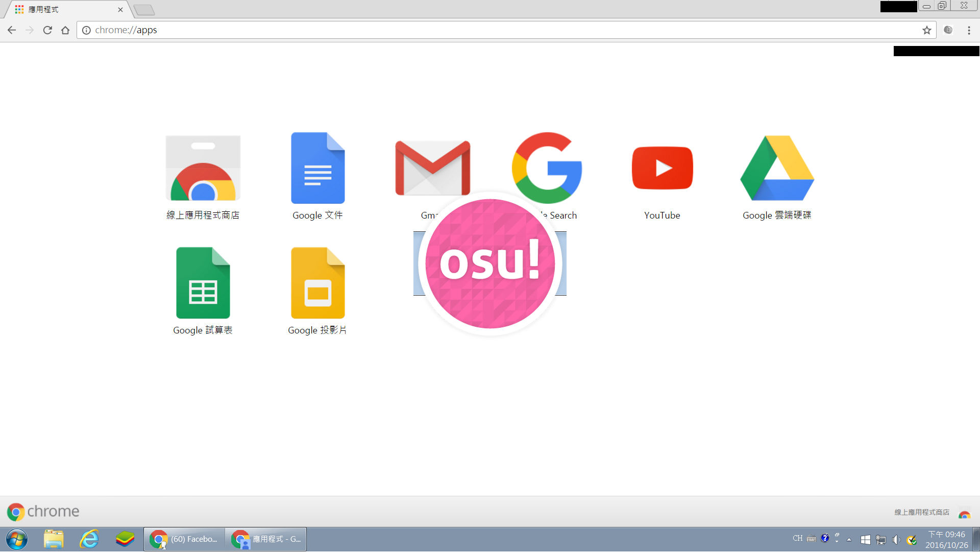Click the chrome://apps address bar

click(x=505, y=30)
